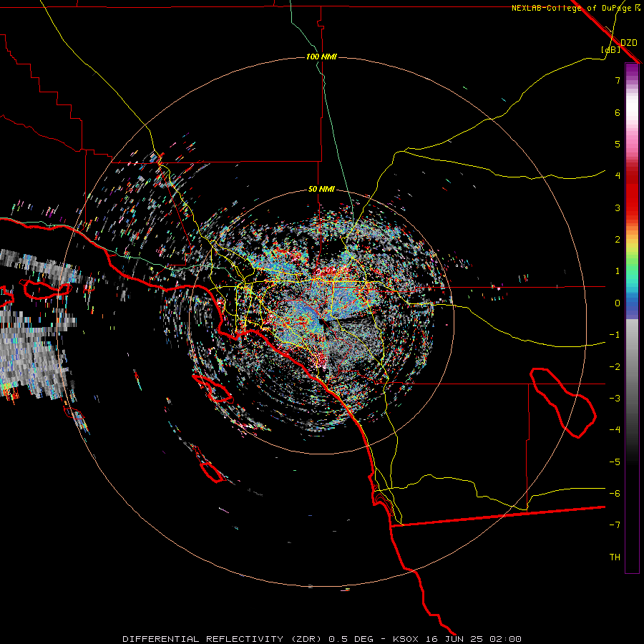Select the 0 value on the dB scale
The height and width of the screenshot is (644, 644).
tap(618, 303)
